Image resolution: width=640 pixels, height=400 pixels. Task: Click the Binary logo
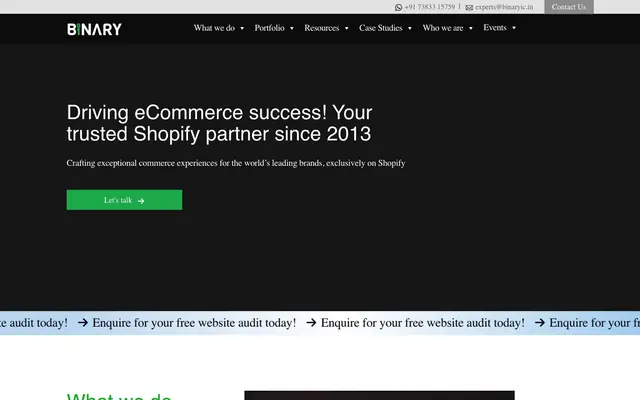tap(94, 29)
